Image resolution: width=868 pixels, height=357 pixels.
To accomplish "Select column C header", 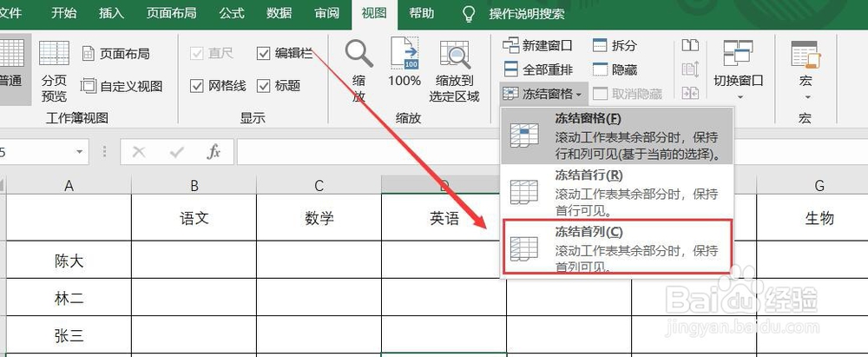I will click(x=319, y=185).
